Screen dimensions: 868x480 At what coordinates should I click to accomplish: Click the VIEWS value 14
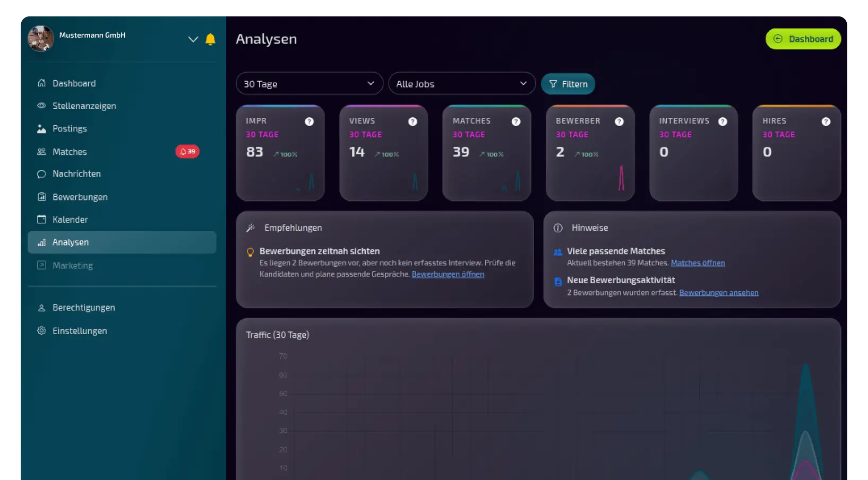point(357,152)
